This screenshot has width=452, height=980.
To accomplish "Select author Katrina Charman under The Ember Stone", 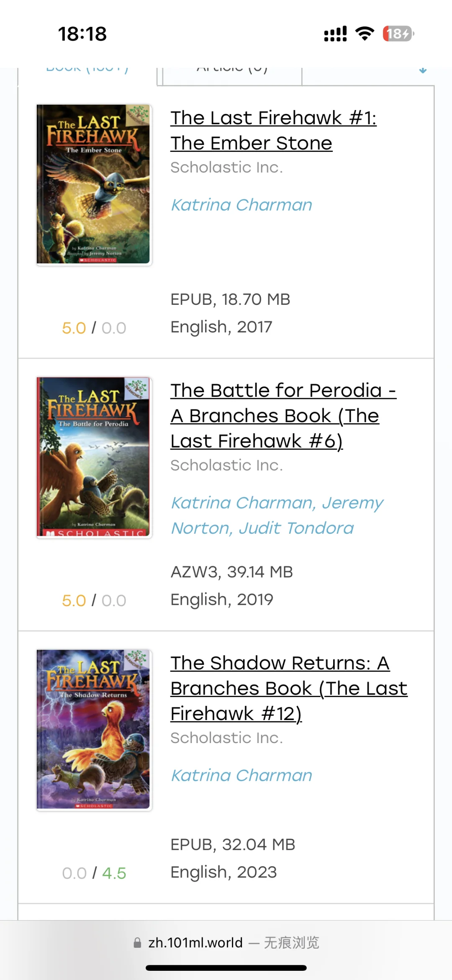I will [241, 205].
